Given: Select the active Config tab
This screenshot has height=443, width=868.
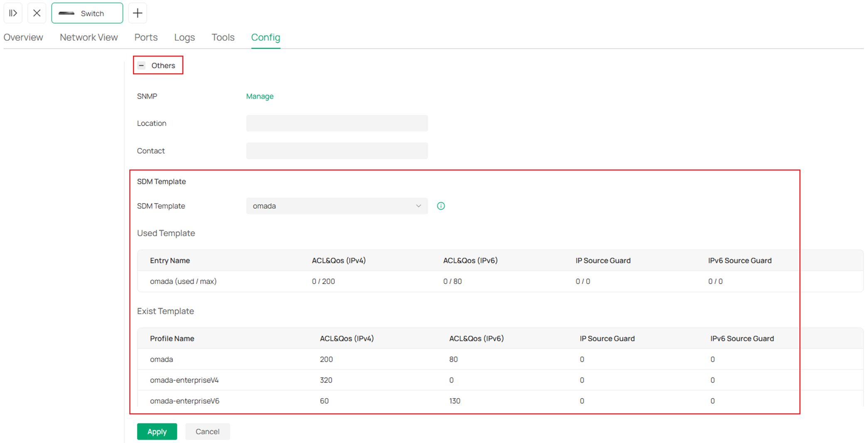Looking at the screenshot, I should pos(265,37).
